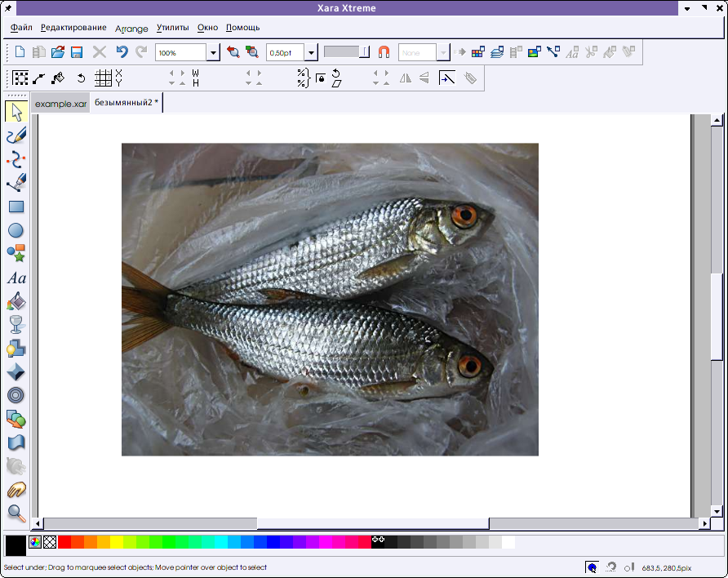Image resolution: width=728 pixels, height=578 pixels.
Task: Toggle magnetic snap to objects
Action: [384, 52]
